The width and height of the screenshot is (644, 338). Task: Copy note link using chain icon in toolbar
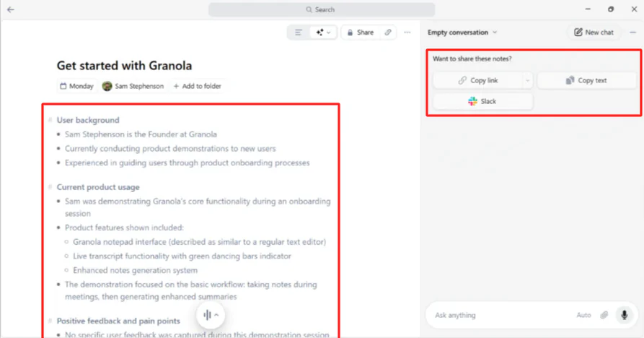click(x=388, y=32)
